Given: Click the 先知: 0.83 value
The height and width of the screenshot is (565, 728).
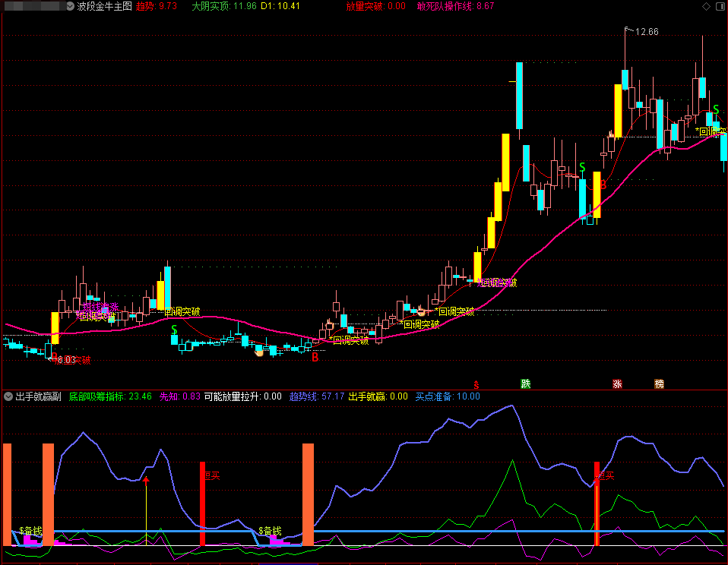Looking at the screenshot, I should [180, 396].
